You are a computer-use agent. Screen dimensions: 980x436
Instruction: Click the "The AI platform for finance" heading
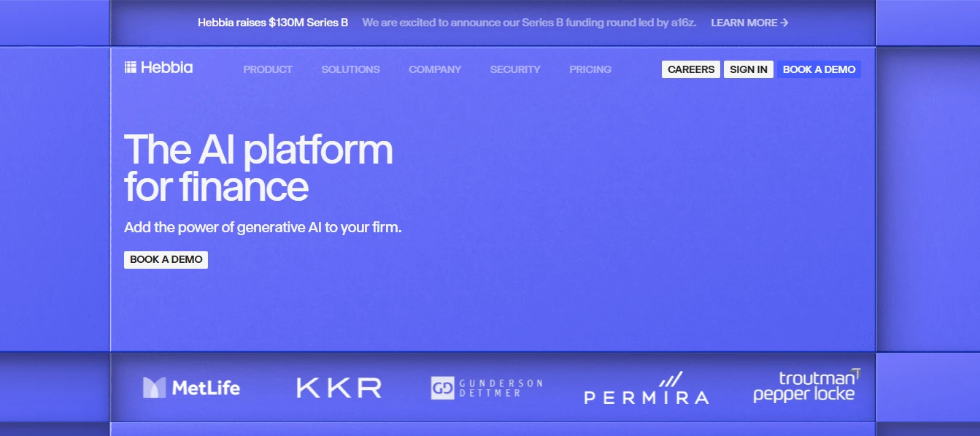(x=258, y=167)
